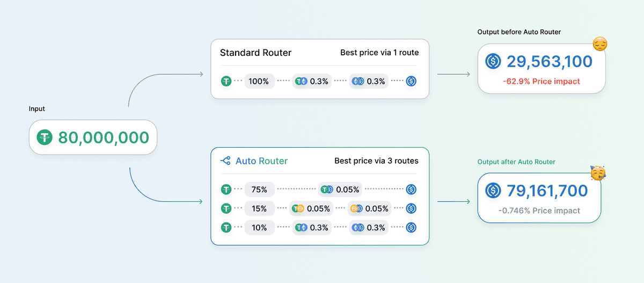This screenshot has height=283, width=644.
Task: Click the USDC icon ending the Standard Router route
Action: [x=411, y=82]
